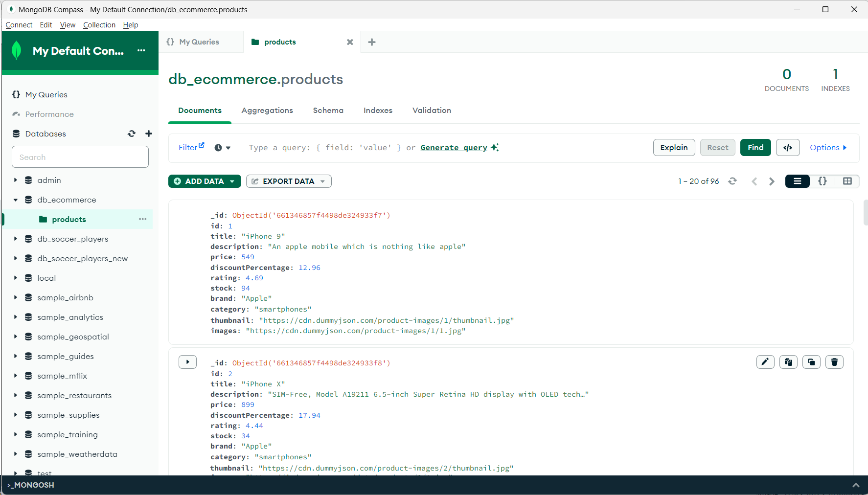Switch to list view
Screen dimensions: 868x495
(798, 181)
